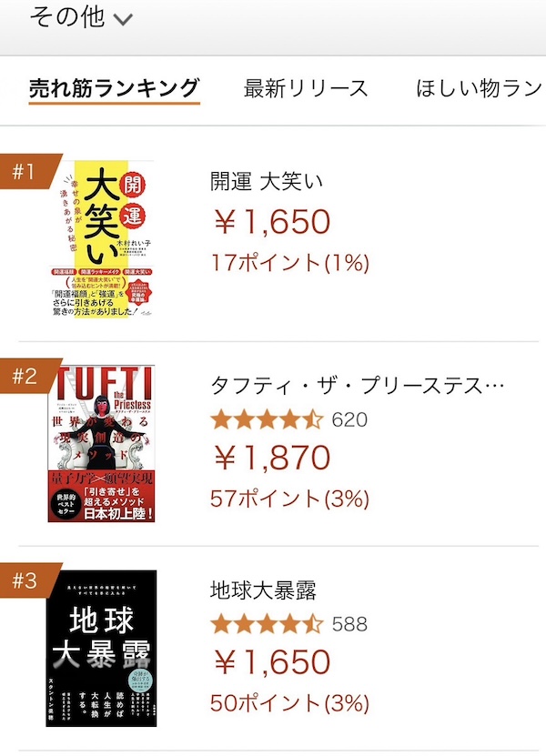Click the #3 rank badge
Image resolution: width=546 pixels, height=756 pixels.
[25, 580]
